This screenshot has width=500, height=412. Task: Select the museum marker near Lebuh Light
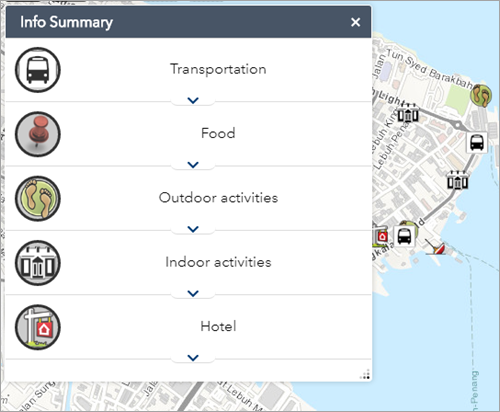408,113
